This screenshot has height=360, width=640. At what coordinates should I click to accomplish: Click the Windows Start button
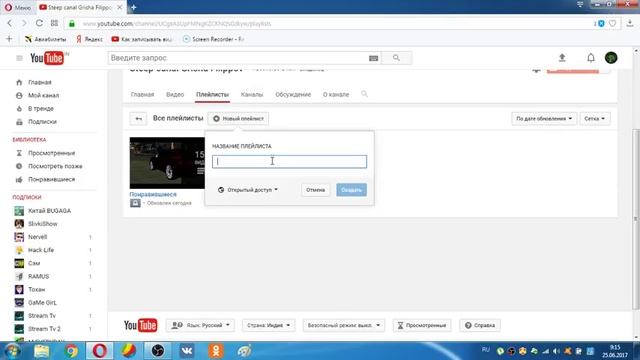pyautogui.click(x=12, y=351)
